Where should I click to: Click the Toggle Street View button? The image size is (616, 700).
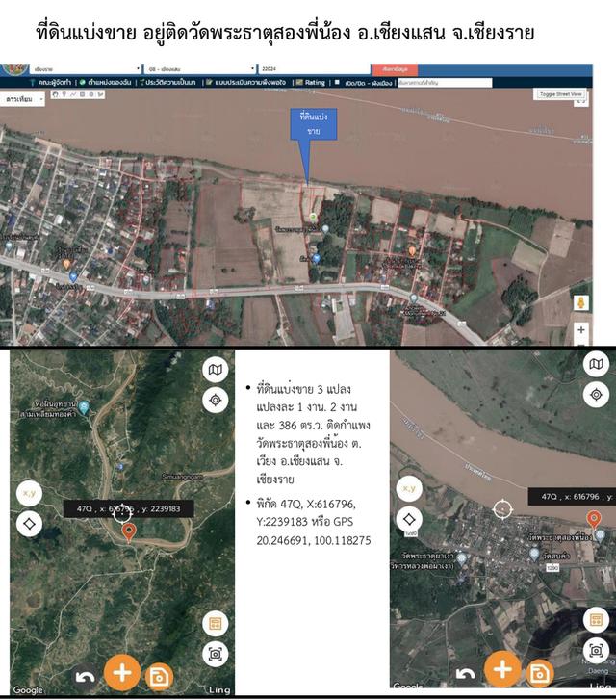click(560, 94)
